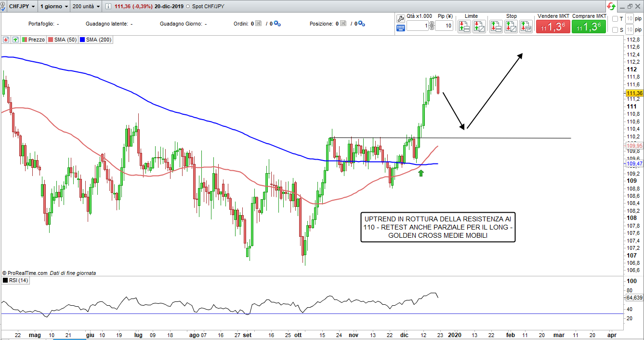
Task: Expand the 1 giorno timeframe dropdown
Action: [x=53, y=7]
